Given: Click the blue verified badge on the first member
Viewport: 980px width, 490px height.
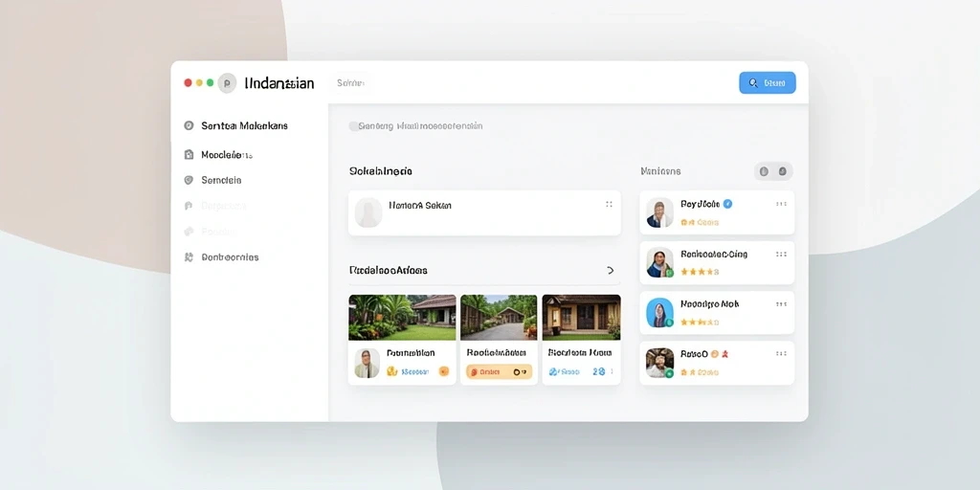Looking at the screenshot, I should click(727, 204).
